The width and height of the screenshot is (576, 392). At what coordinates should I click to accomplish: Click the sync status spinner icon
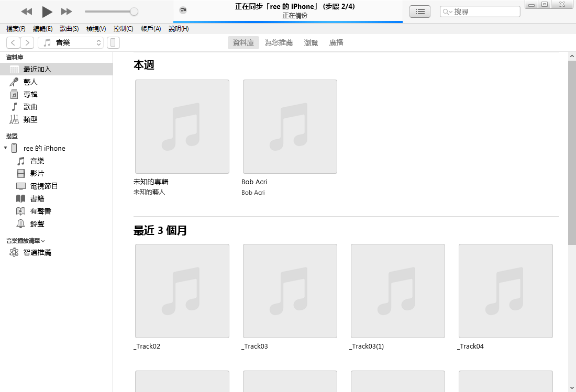pos(183,10)
